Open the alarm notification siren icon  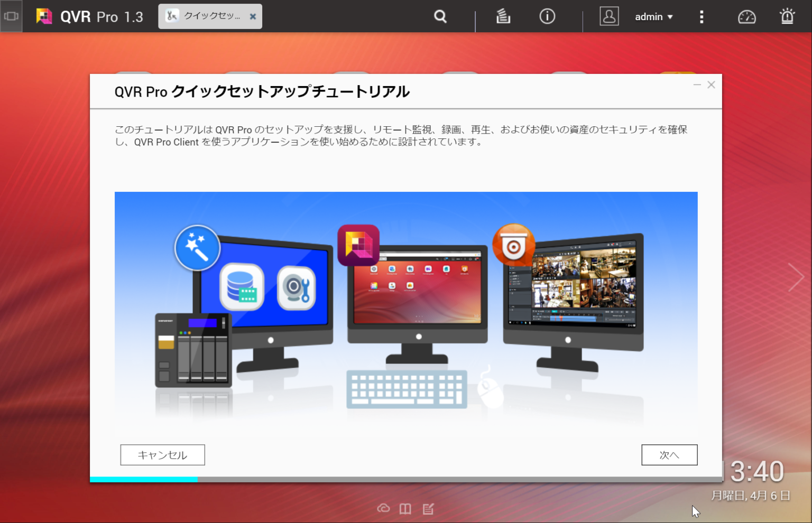[x=787, y=16]
